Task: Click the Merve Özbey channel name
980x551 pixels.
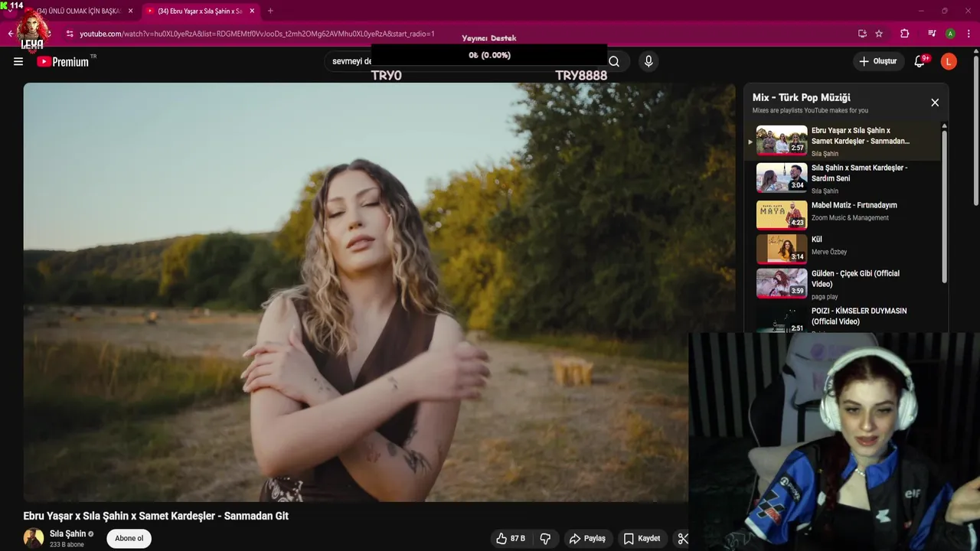Action: click(829, 252)
